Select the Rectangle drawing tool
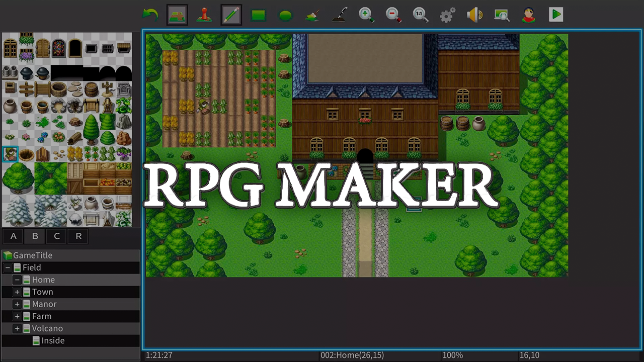 tap(258, 15)
